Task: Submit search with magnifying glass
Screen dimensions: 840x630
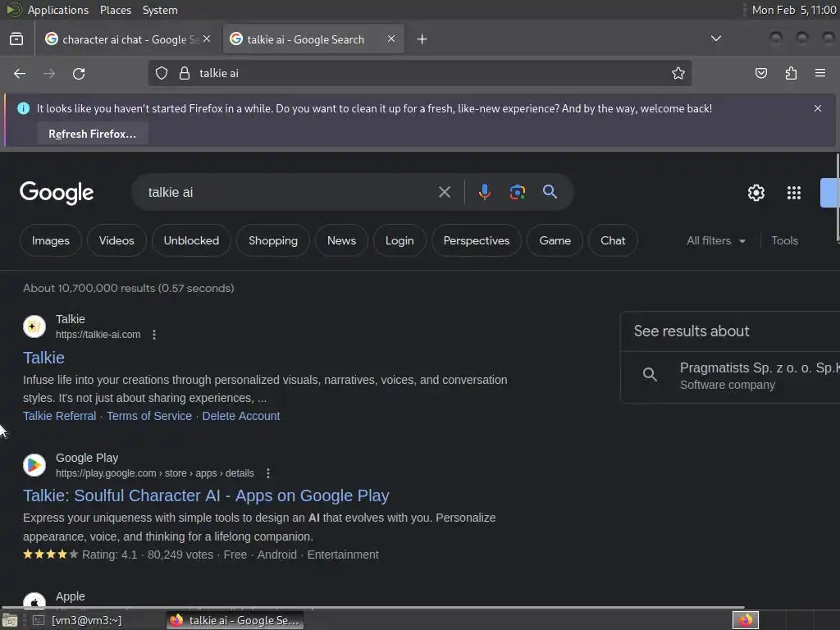Action: coord(550,192)
